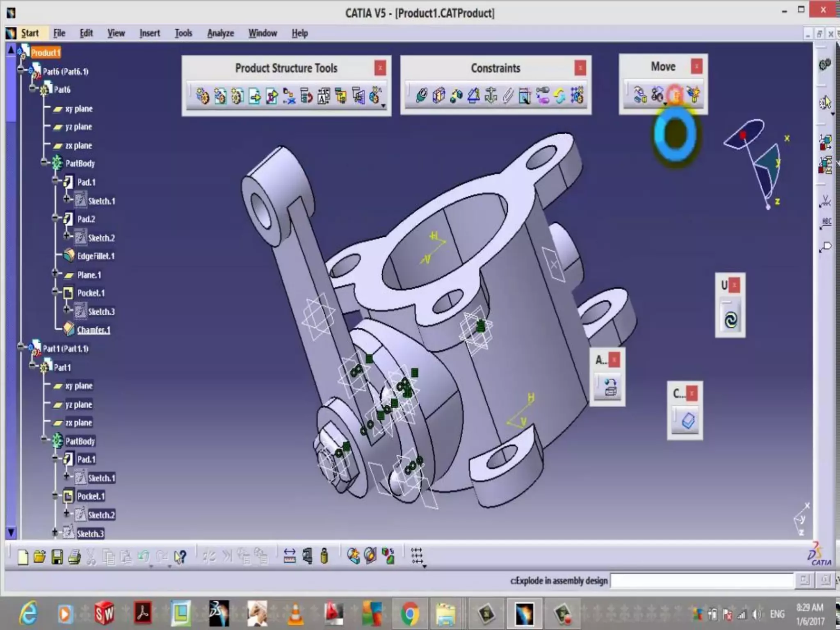Screen dimensions: 840x630
Task: Click the Manipulation tool in Move toolbar
Action: pos(640,95)
